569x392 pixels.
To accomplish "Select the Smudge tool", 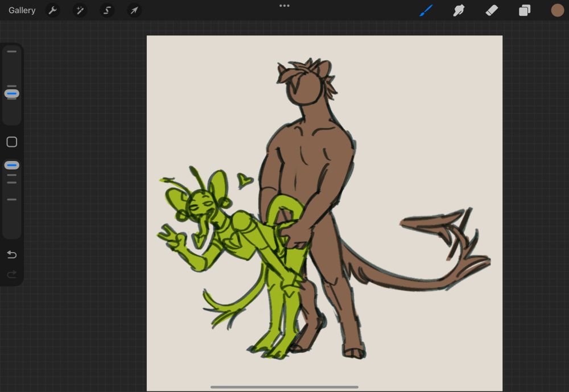I will coord(459,10).
